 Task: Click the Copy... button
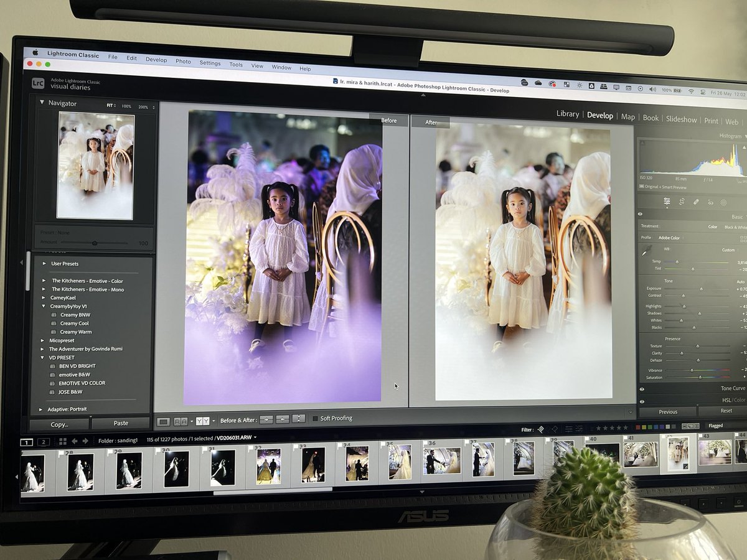pos(59,424)
